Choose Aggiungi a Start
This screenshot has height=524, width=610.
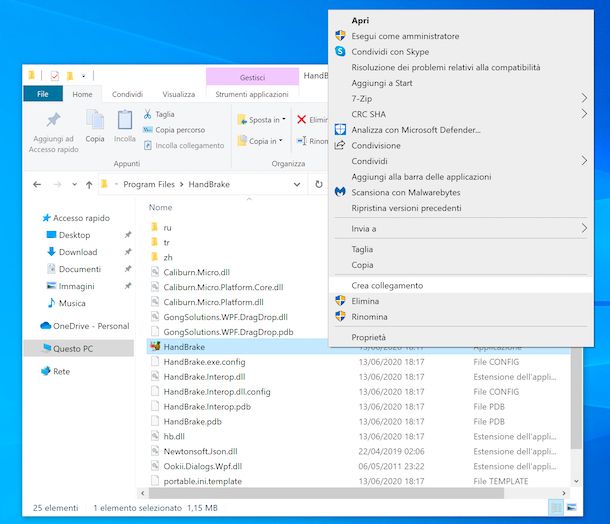pyautogui.click(x=461, y=83)
